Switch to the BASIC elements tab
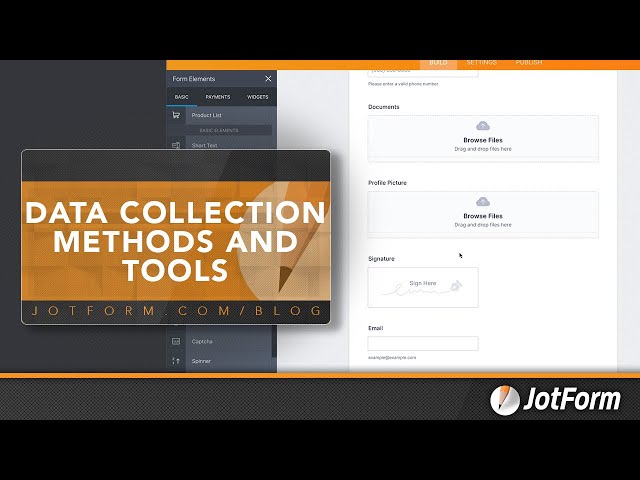The width and height of the screenshot is (640, 480). (x=182, y=97)
